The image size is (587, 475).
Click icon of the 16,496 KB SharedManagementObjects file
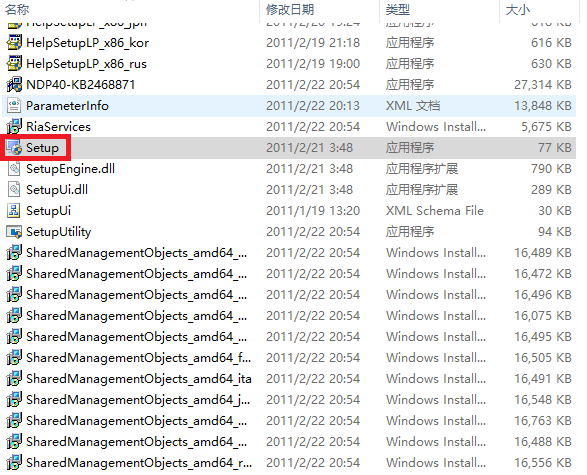(x=14, y=295)
